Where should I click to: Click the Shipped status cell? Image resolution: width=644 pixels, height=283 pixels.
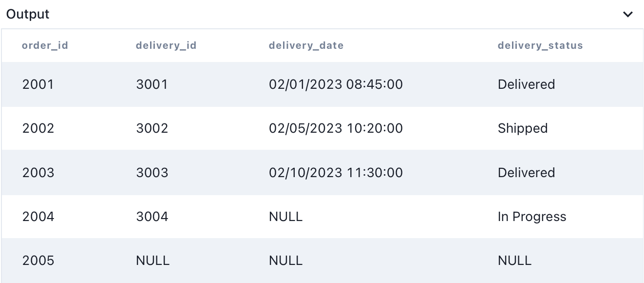point(523,128)
